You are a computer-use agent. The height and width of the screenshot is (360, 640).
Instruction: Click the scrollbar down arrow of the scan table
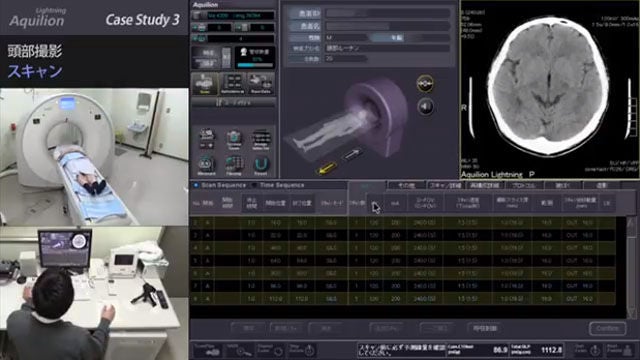pyautogui.click(x=631, y=313)
